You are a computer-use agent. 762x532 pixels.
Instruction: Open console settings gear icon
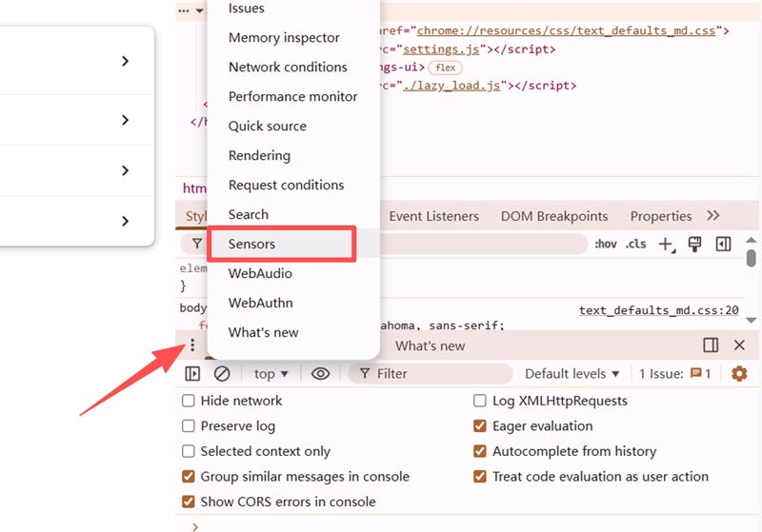coord(739,374)
